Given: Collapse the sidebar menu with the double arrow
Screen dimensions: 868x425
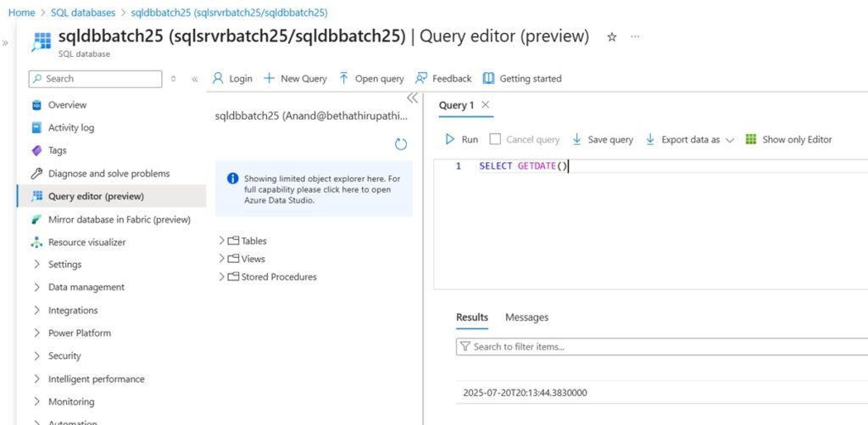Looking at the screenshot, I should pos(195,79).
